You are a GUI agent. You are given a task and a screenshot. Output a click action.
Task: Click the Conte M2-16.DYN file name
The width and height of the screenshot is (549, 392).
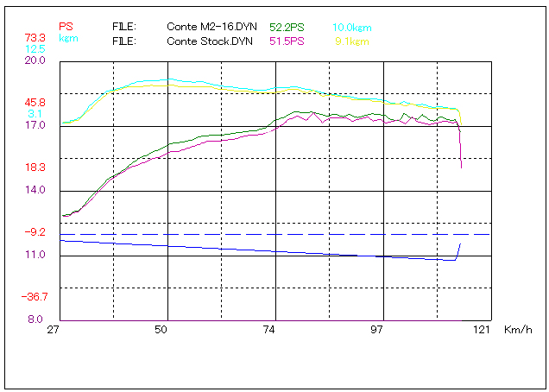coord(210,27)
